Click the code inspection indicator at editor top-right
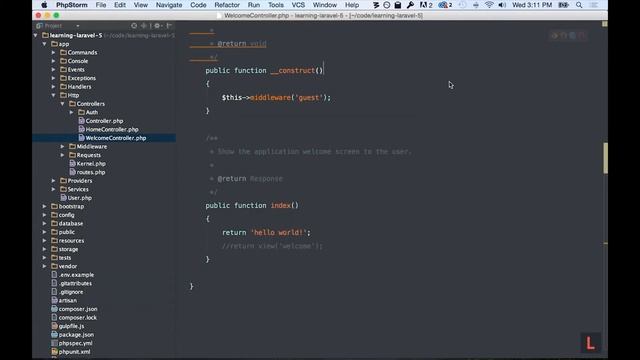The width and height of the screenshot is (640, 360). (604, 24)
